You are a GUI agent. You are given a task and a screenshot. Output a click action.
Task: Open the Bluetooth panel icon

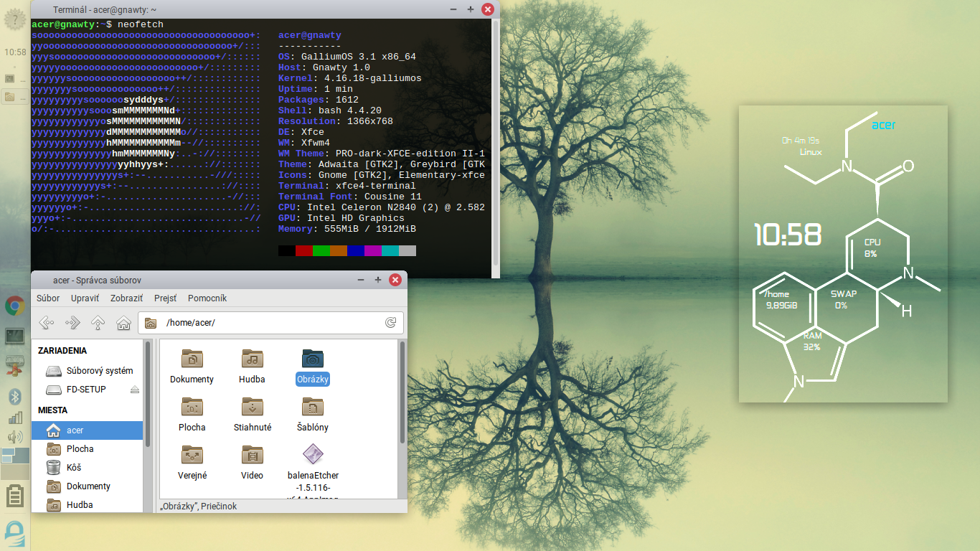(14, 397)
